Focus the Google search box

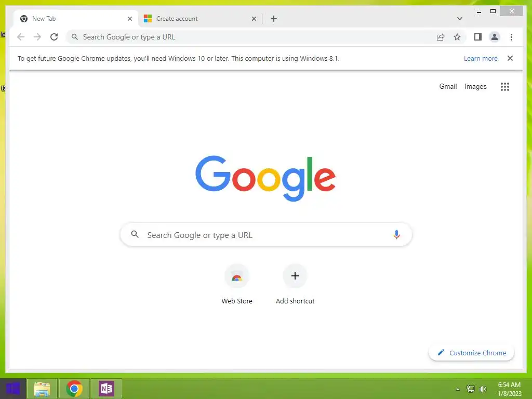tap(266, 234)
